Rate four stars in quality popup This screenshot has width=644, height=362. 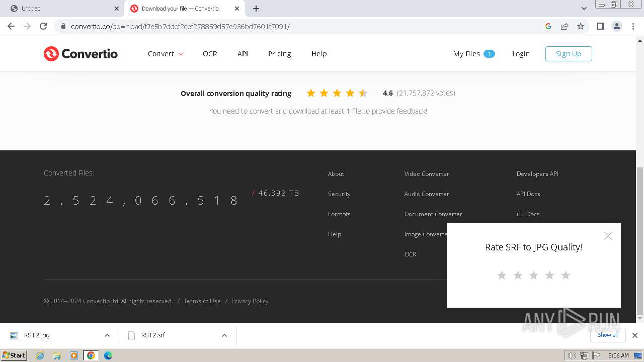[549, 275]
